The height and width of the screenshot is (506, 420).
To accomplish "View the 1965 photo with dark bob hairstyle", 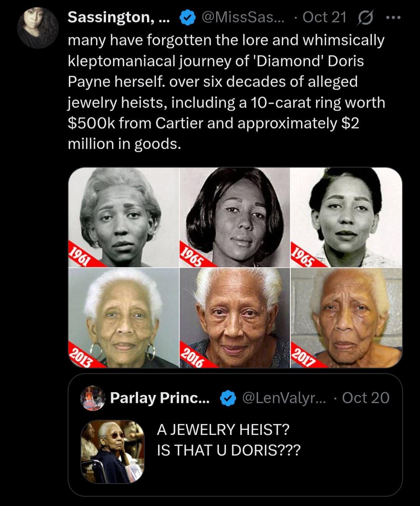I will coord(234,217).
